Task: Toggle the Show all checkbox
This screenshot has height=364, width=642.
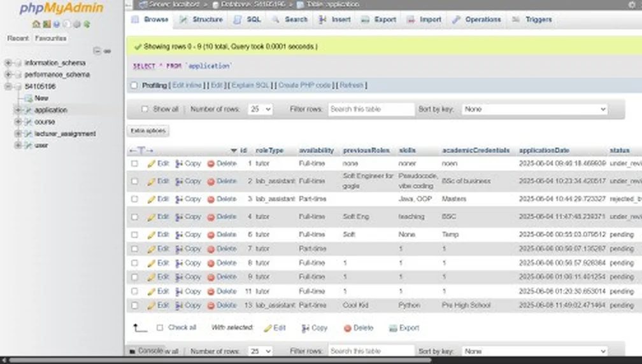Action: click(x=145, y=109)
